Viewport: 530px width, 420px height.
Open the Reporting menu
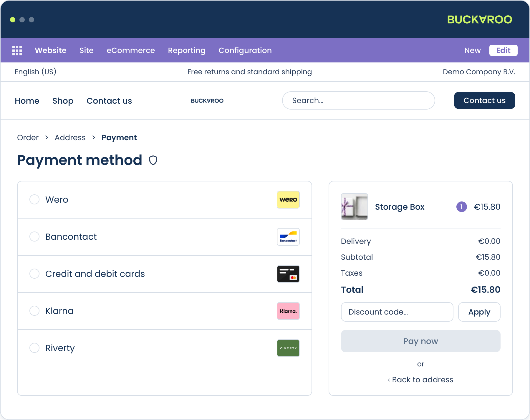187,50
